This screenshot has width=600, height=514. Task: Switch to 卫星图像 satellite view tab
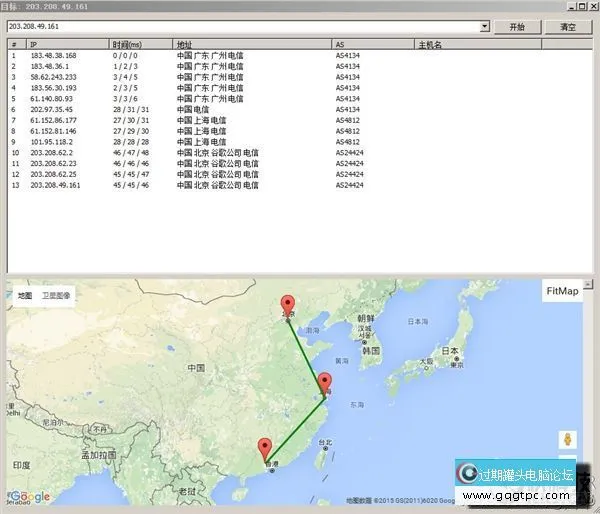point(56,296)
